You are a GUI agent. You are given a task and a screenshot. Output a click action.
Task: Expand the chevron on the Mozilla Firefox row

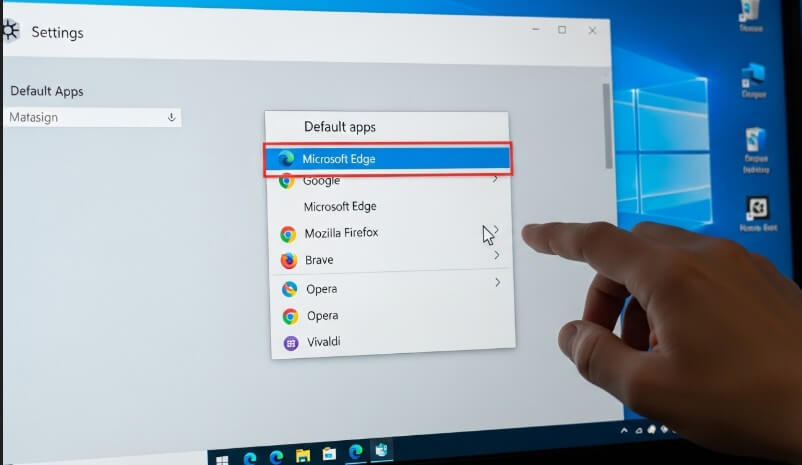click(496, 229)
